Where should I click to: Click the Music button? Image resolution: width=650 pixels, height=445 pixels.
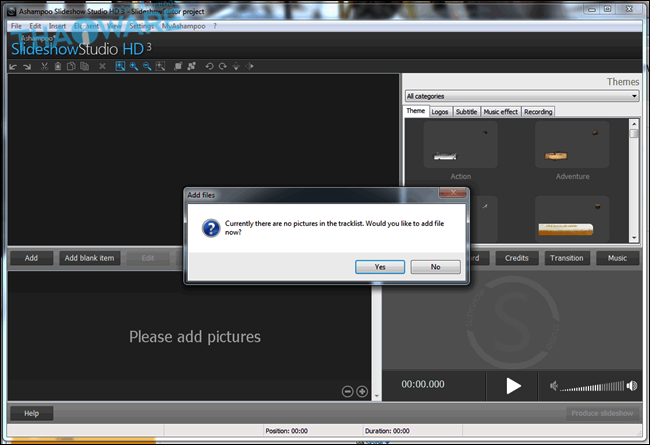point(617,258)
